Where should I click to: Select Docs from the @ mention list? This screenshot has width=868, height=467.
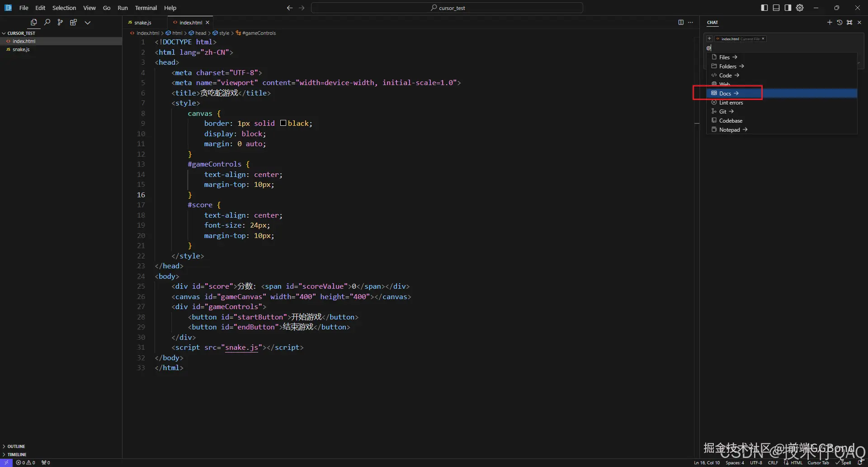[725, 94]
